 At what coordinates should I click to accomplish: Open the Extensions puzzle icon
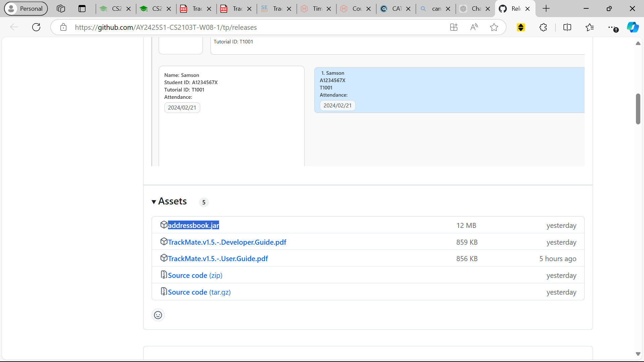[543, 27]
